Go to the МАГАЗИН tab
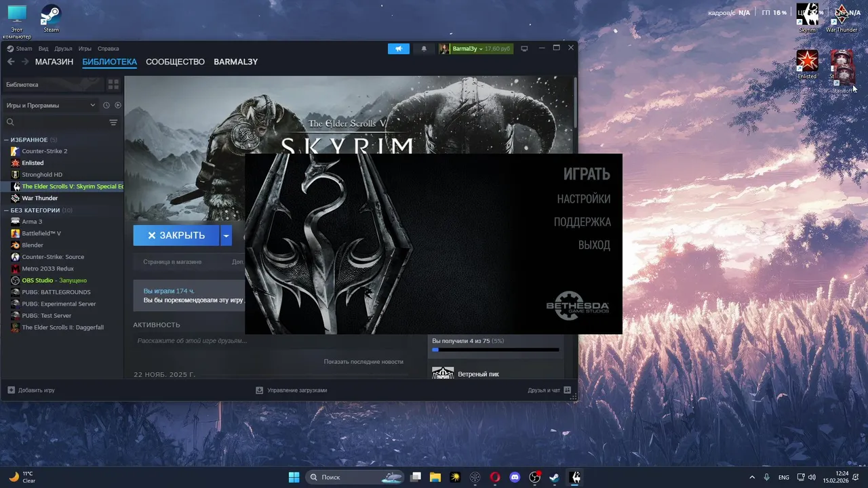The height and width of the screenshot is (488, 868). [x=54, y=62]
